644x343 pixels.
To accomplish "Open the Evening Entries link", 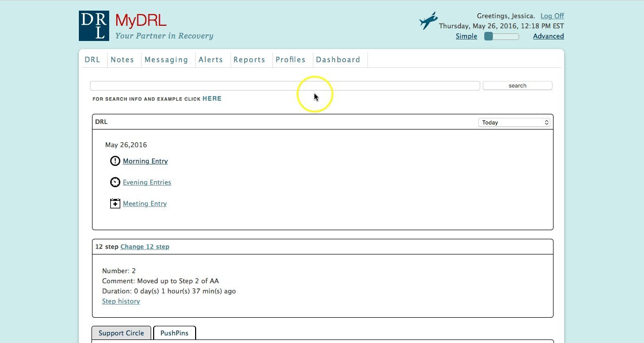I will pos(147,182).
